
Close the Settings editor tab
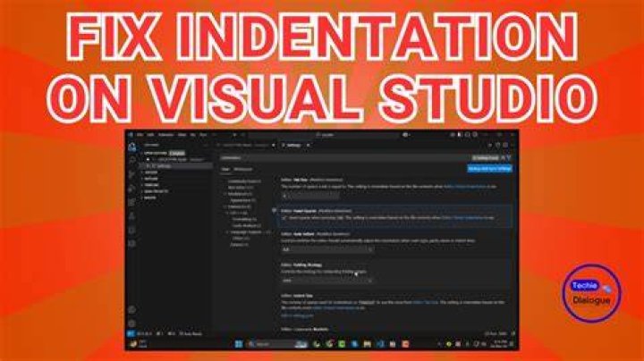pos(308,146)
